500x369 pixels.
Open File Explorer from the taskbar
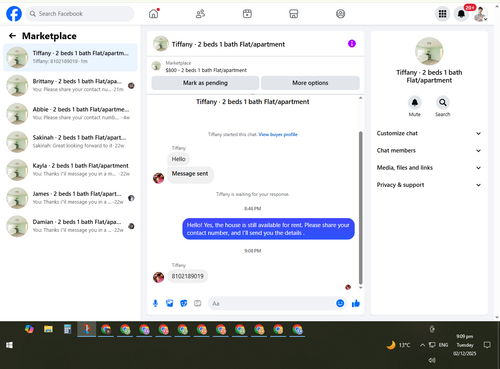(x=48, y=329)
